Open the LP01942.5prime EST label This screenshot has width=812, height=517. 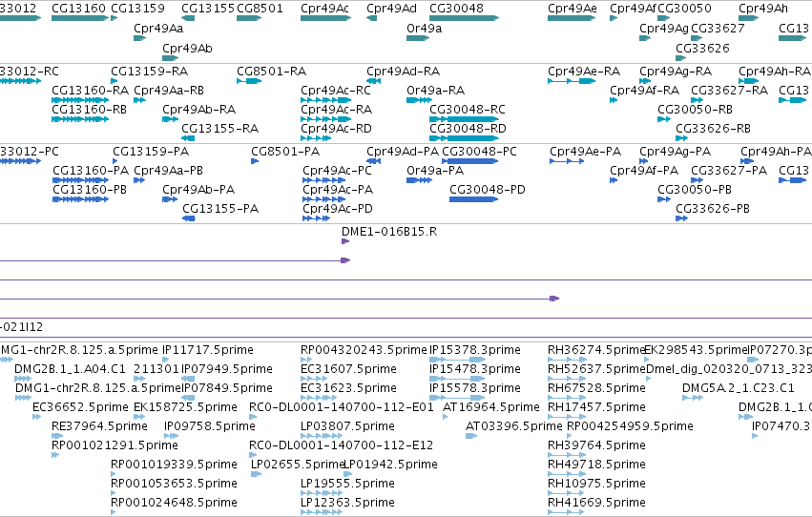[391, 465]
